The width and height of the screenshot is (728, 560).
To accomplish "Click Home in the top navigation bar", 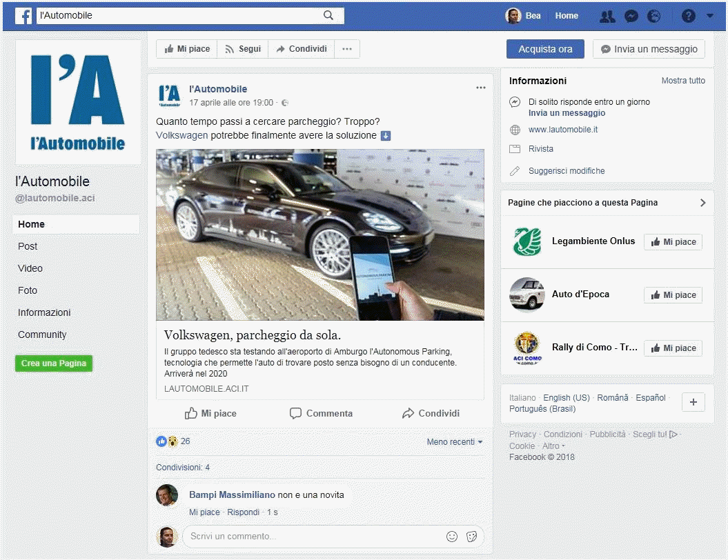I will point(567,16).
